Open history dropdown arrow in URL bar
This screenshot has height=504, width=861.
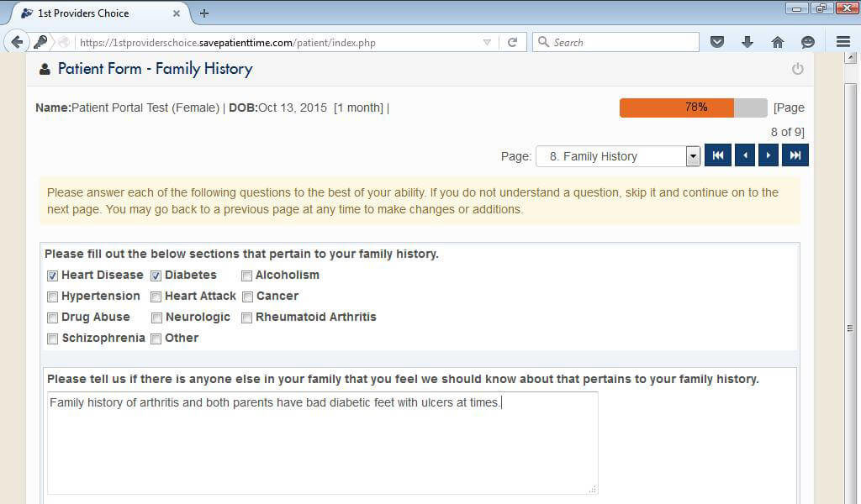pos(487,42)
